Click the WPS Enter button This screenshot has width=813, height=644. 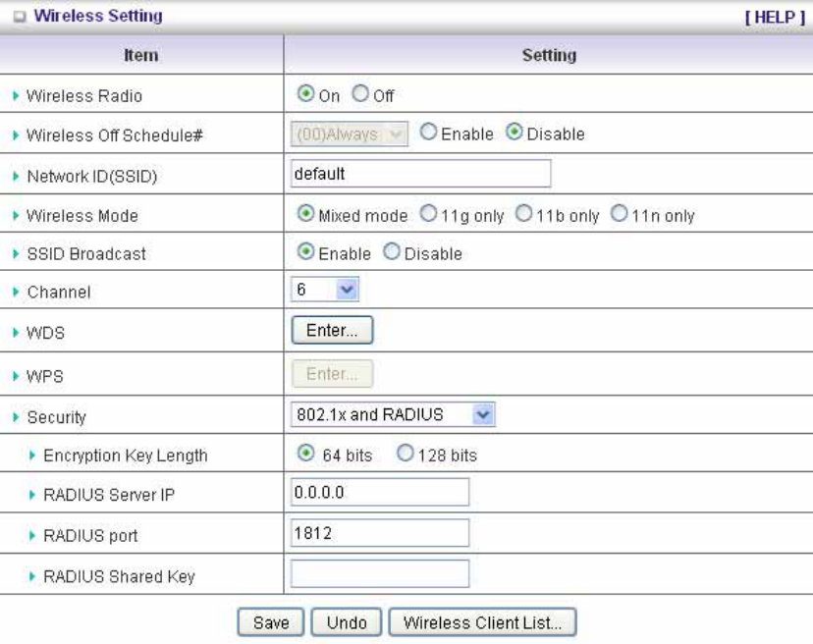tap(332, 374)
